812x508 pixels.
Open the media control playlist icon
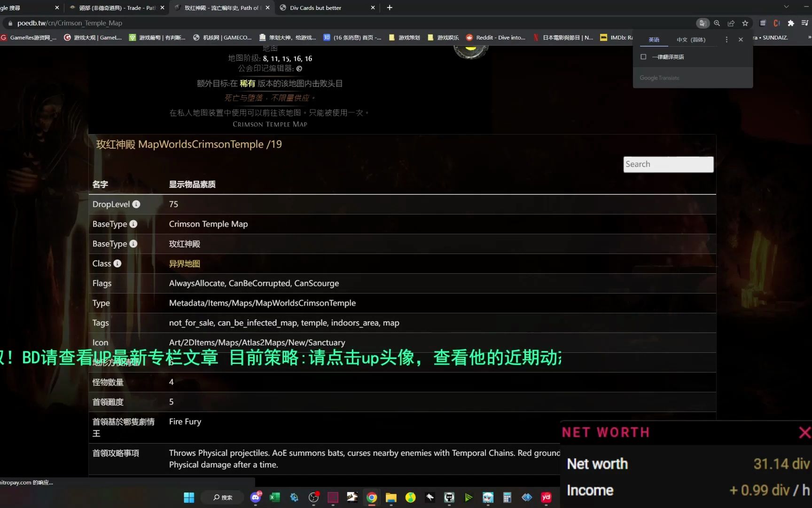[x=804, y=23]
